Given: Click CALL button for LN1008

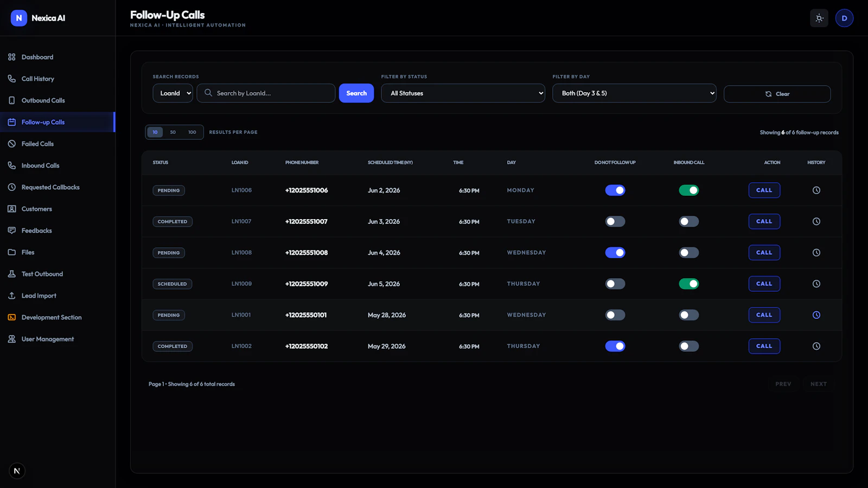Looking at the screenshot, I should pos(764,253).
